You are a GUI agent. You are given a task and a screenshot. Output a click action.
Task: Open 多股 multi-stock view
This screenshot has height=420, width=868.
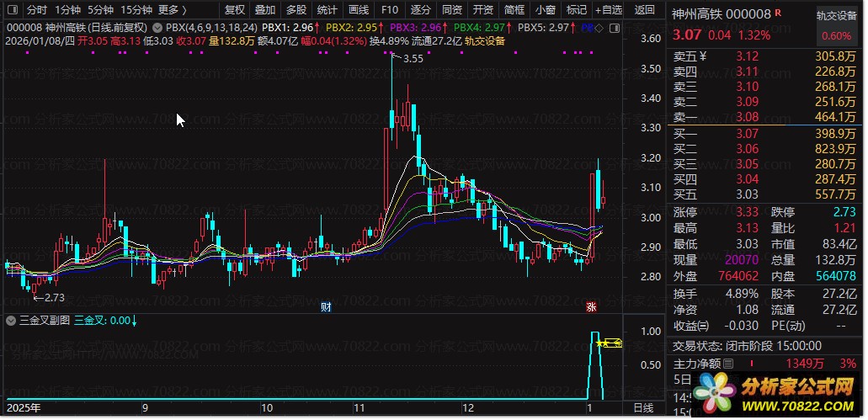point(296,9)
